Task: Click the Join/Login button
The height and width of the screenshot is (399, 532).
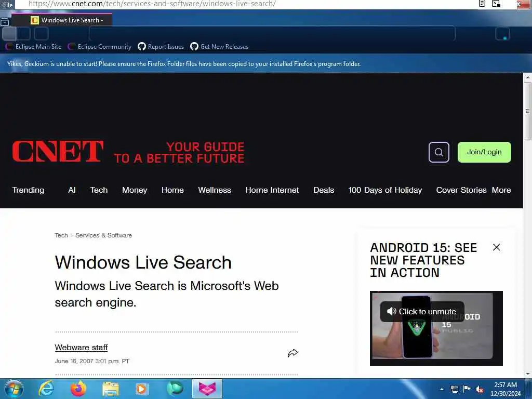Action: point(484,152)
